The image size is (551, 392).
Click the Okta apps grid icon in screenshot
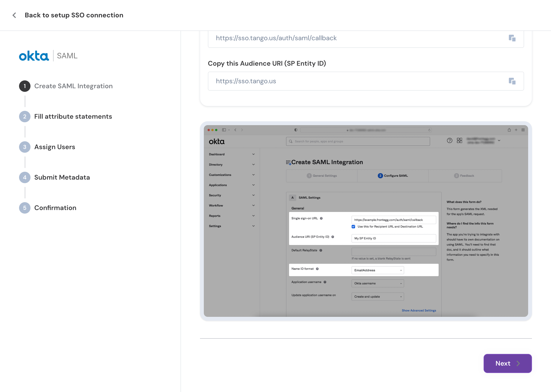click(460, 141)
